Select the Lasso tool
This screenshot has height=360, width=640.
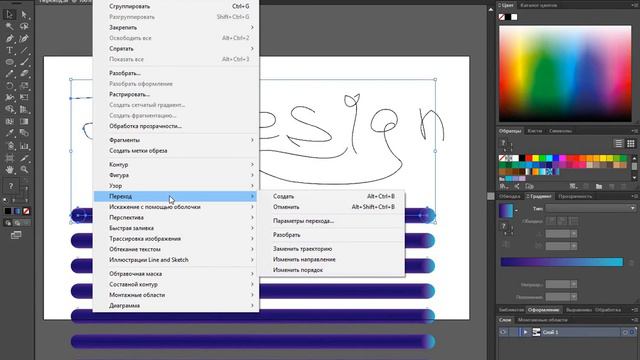click(x=24, y=27)
